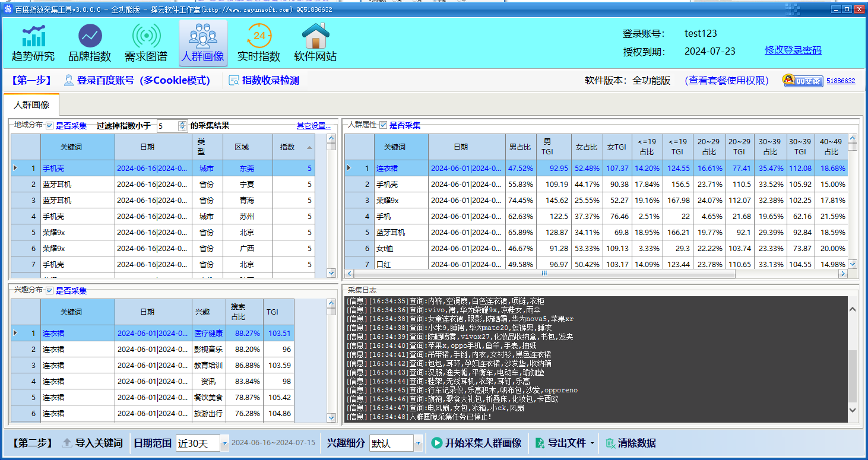Click 指数收录检测 index check
Image resolution: width=868 pixels, height=460 pixels.
point(264,81)
